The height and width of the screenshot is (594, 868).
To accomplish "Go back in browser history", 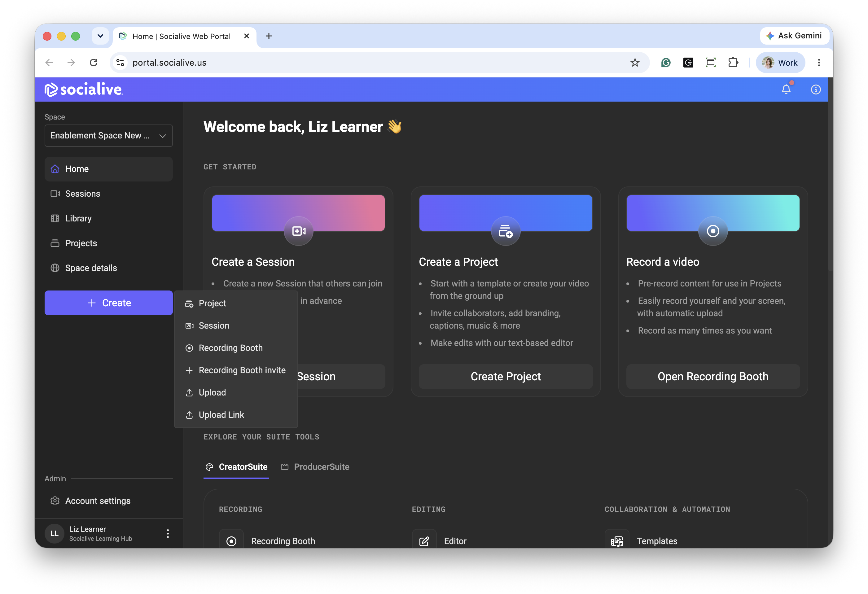I will [49, 63].
